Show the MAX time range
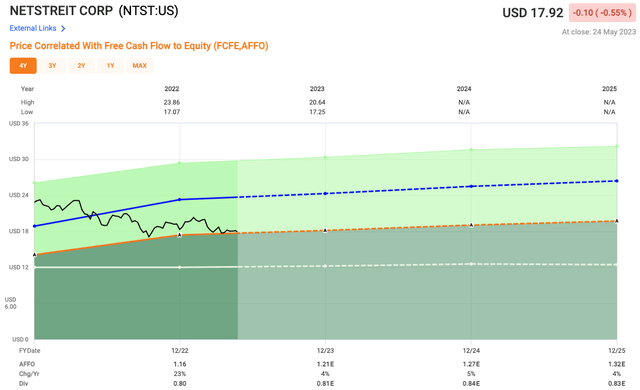 point(140,66)
